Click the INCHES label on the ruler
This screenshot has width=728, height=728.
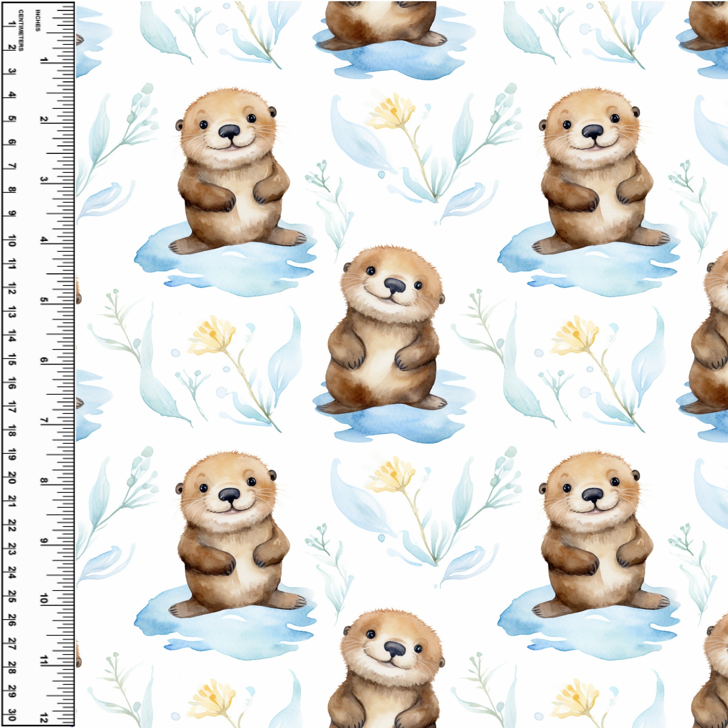coord(38,21)
